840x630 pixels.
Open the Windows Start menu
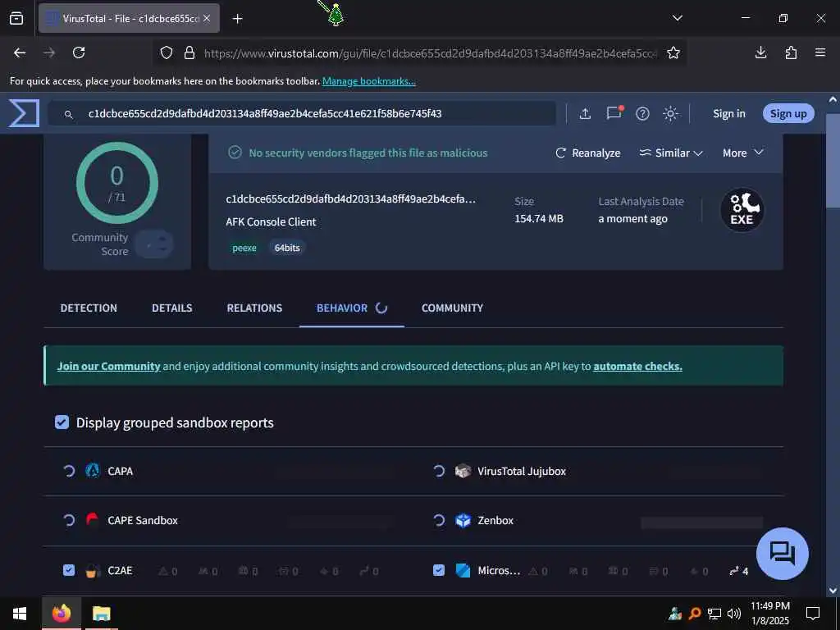(x=20, y=614)
